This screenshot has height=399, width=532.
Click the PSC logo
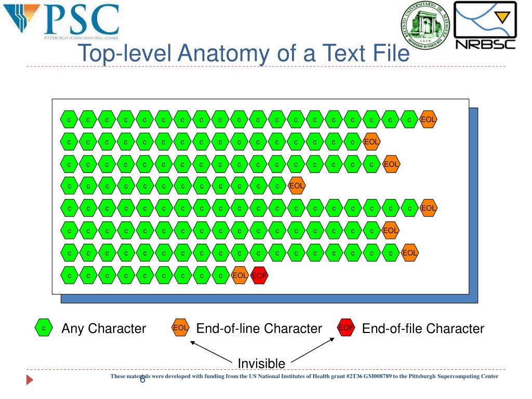point(61,20)
